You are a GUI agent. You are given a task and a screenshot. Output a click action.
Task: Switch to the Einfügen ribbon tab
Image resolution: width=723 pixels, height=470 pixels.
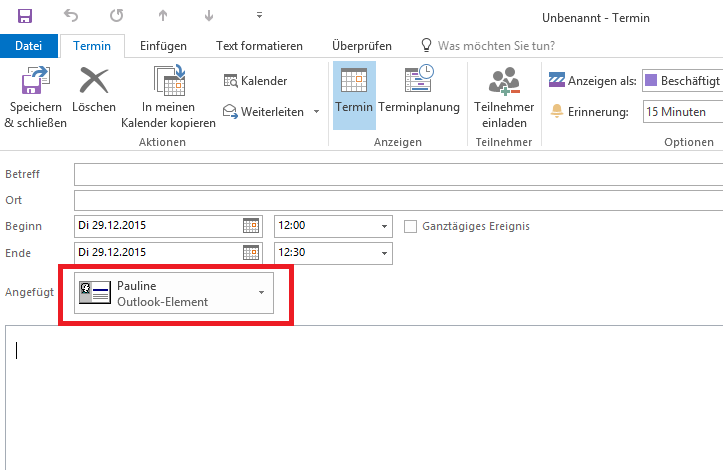click(x=163, y=46)
